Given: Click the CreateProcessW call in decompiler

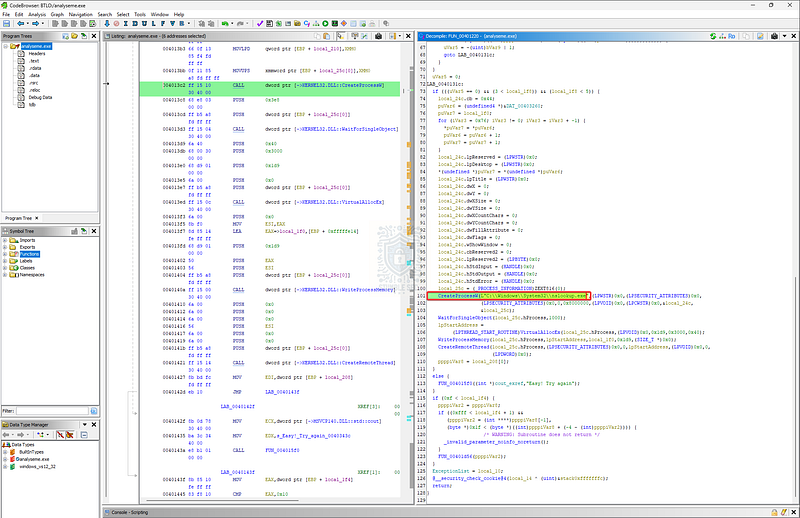Looking at the screenshot, I should pos(458,295).
